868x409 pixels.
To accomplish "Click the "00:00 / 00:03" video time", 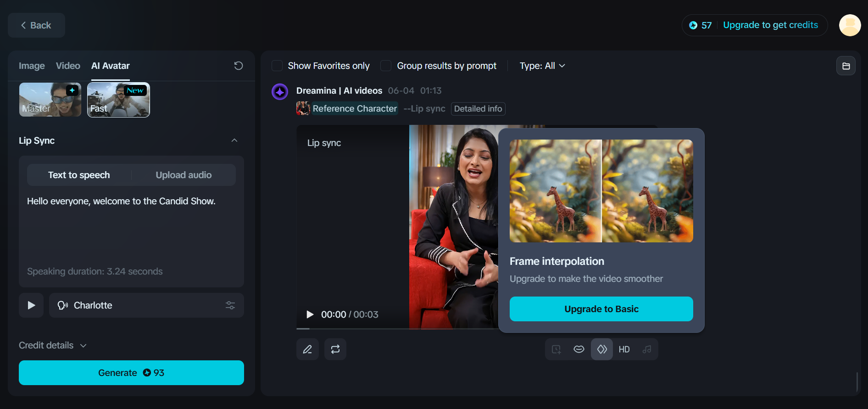I will (350, 314).
